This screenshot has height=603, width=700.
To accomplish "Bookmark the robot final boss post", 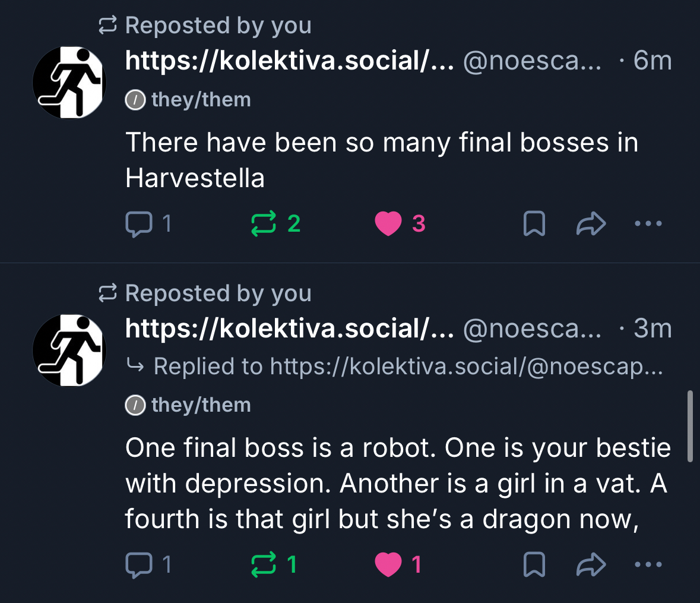I will click(534, 564).
